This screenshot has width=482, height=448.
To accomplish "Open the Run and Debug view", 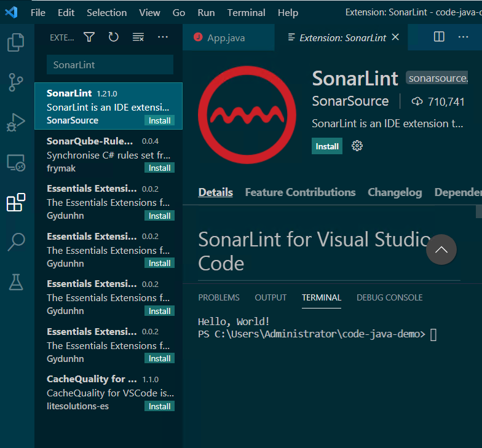I will pos(16,122).
